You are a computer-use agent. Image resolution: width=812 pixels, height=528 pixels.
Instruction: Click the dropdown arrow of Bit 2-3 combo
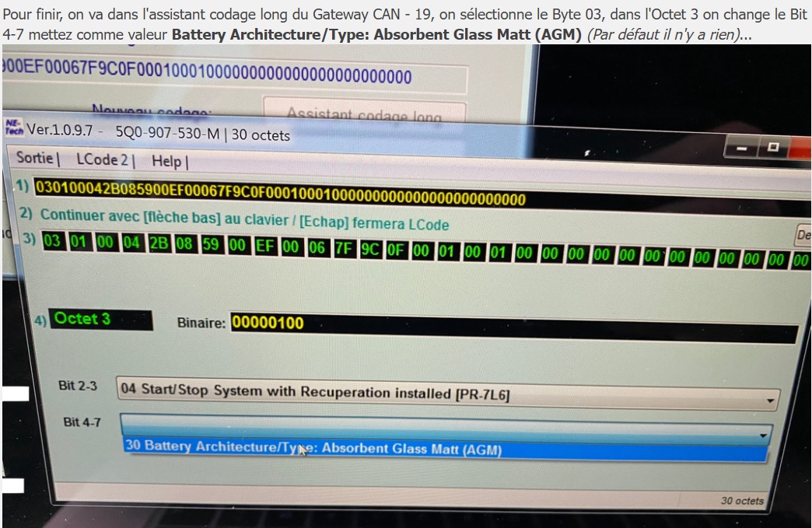pos(770,400)
